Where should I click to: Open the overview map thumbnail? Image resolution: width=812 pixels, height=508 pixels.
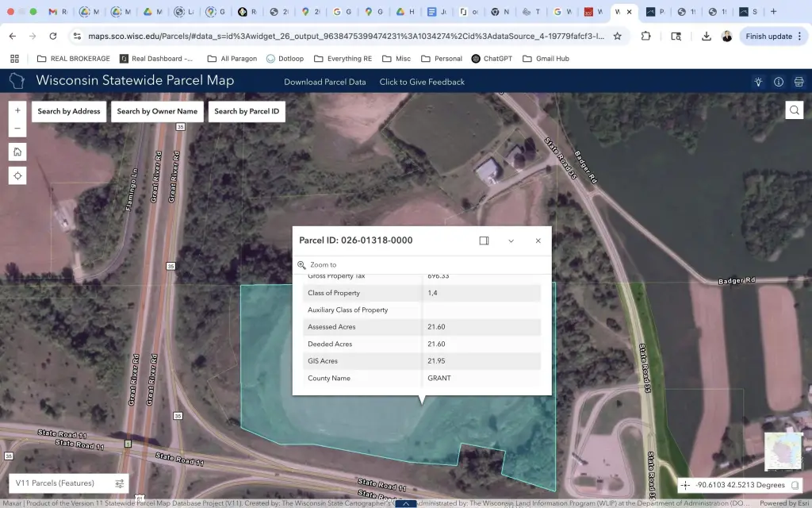783,452
